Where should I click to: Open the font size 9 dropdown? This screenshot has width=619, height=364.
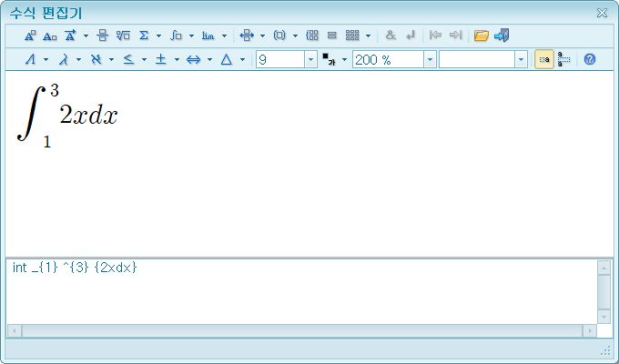(310, 60)
